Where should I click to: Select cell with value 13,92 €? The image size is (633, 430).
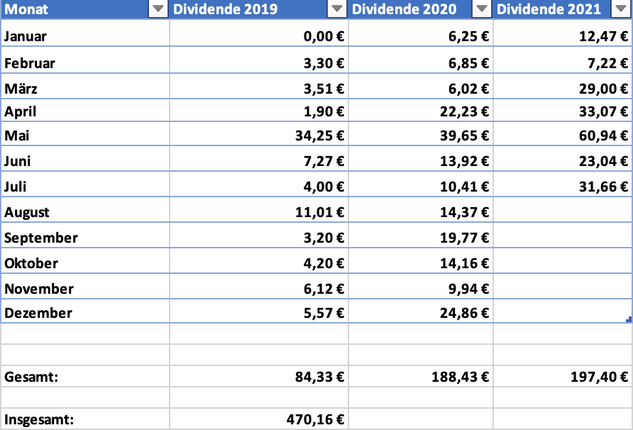[421, 159]
